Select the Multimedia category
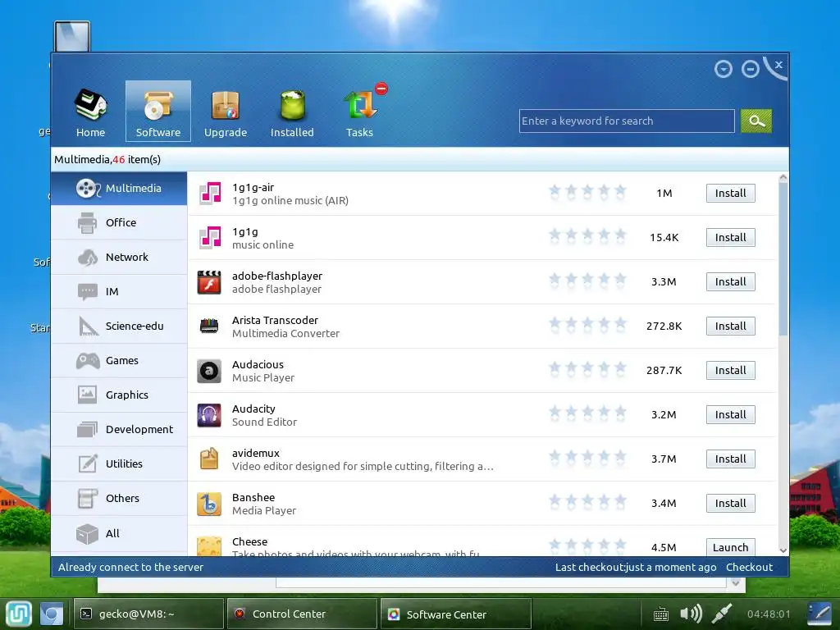 (x=119, y=188)
